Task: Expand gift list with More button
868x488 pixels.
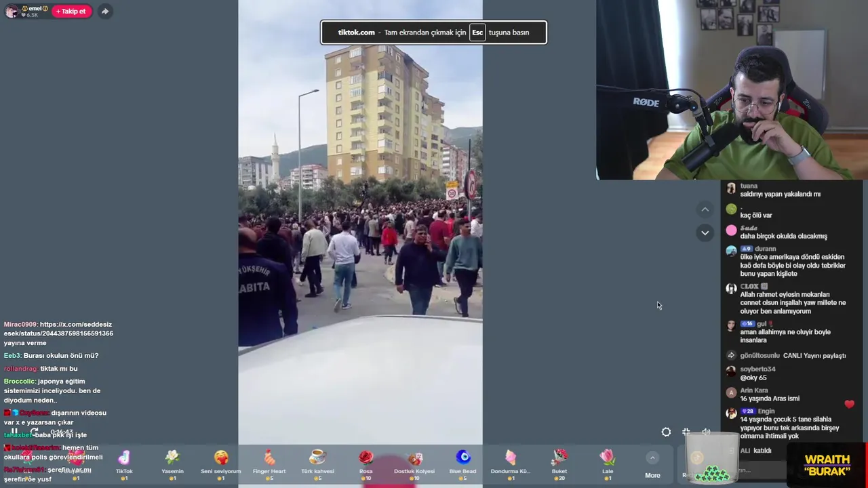Action: pos(652,466)
